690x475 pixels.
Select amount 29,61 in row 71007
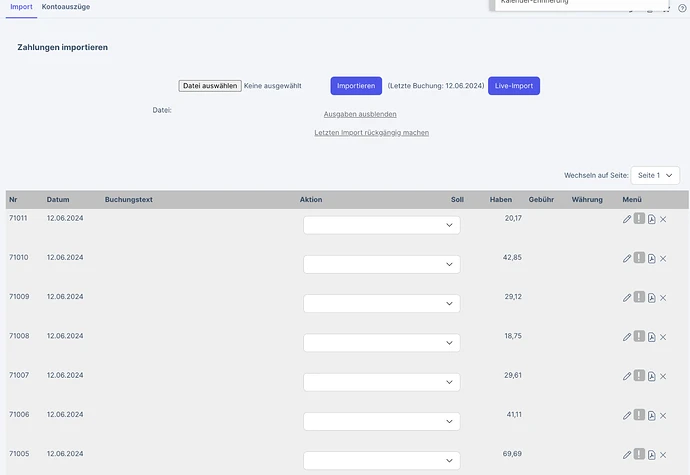513,376
